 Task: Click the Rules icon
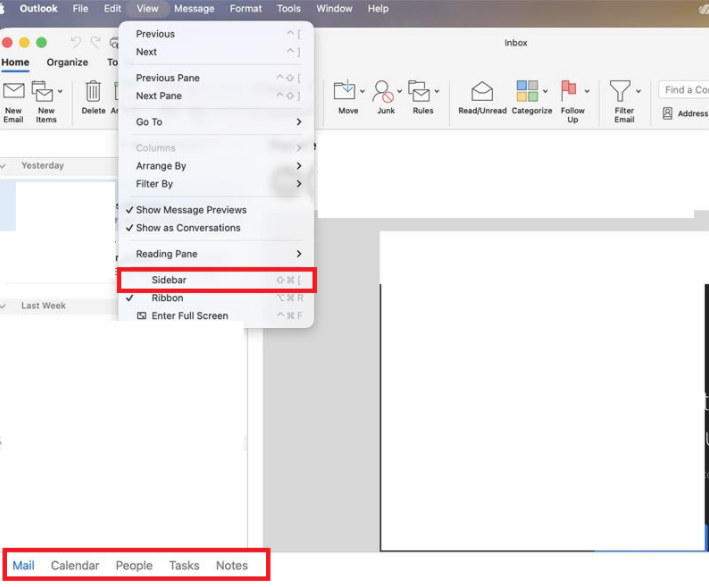pyautogui.click(x=419, y=91)
